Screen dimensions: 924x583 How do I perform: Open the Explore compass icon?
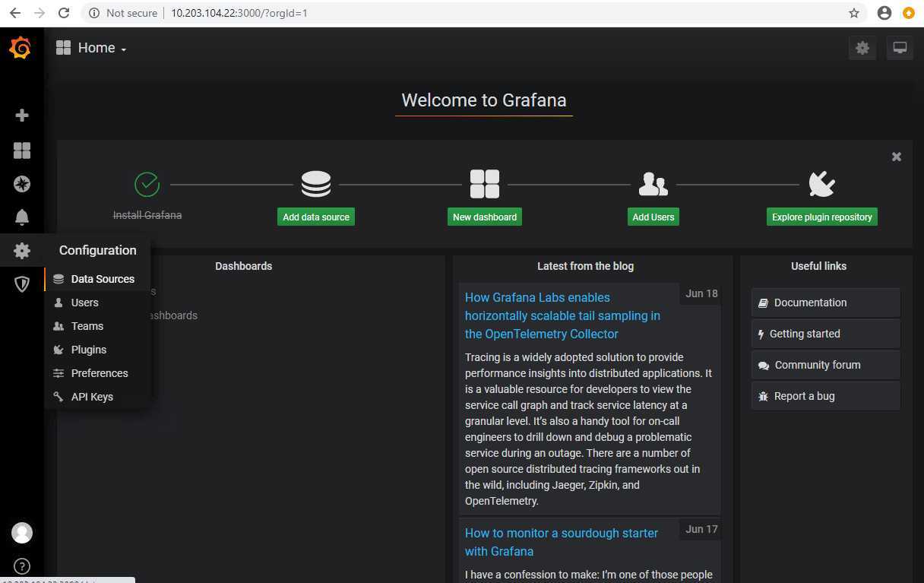pos(22,184)
